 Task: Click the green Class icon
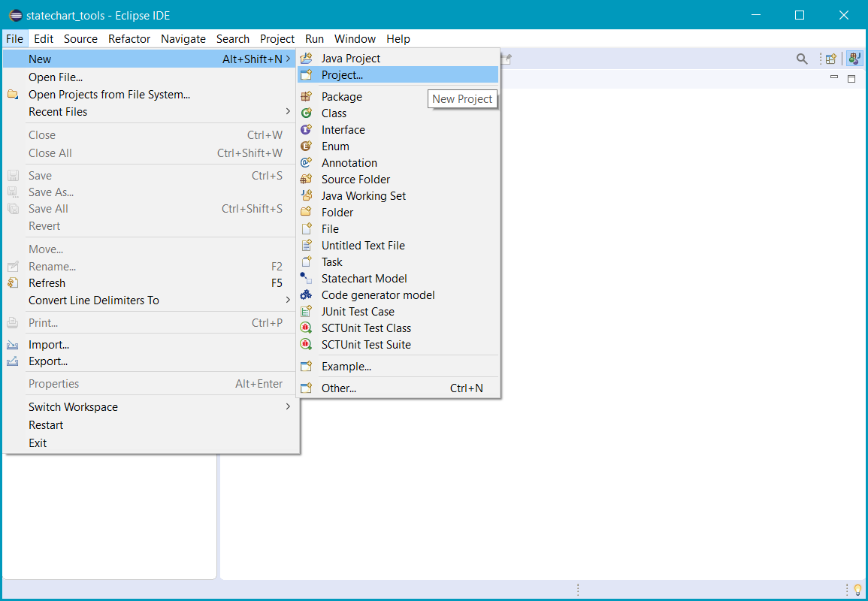pyautogui.click(x=306, y=113)
